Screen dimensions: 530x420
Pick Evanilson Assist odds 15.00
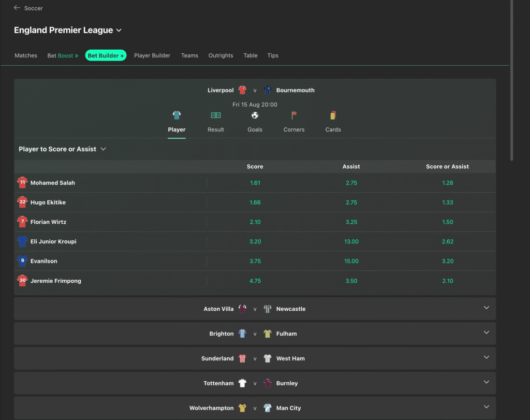pyautogui.click(x=351, y=261)
